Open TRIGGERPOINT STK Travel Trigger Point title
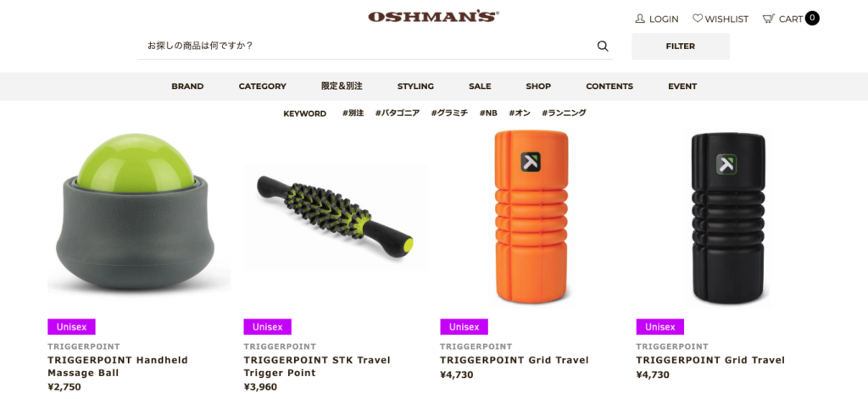 [x=317, y=366]
